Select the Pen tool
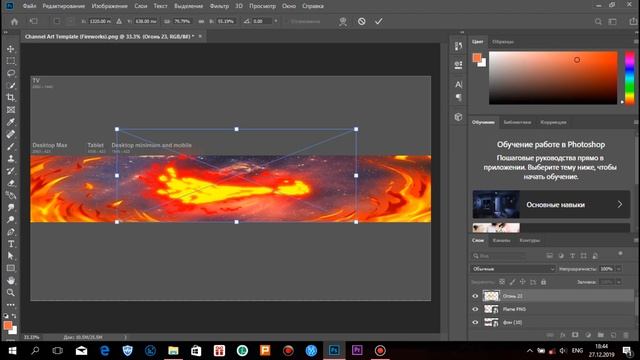Image resolution: width=640 pixels, height=360 pixels. (x=11, y=232)
